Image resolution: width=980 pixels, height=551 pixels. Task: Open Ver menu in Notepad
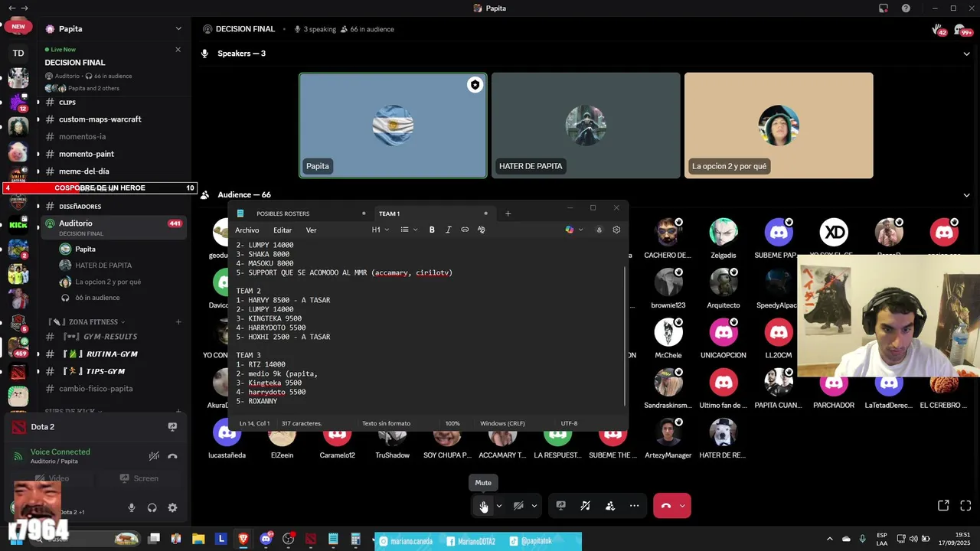[311, 230]
